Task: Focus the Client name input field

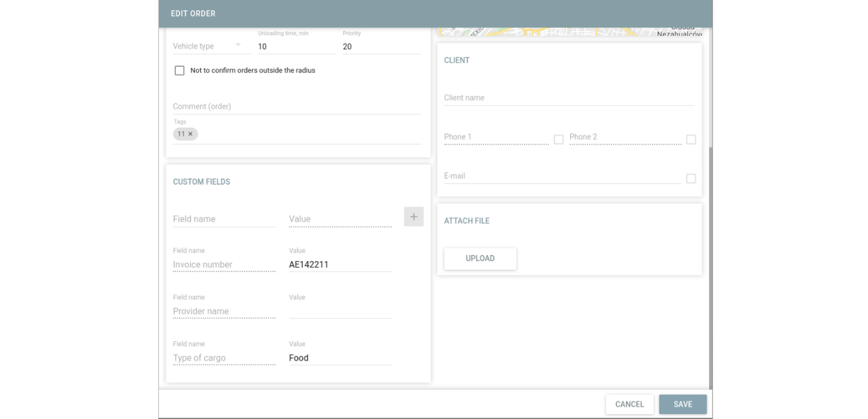Action: (x=569, y=98)
